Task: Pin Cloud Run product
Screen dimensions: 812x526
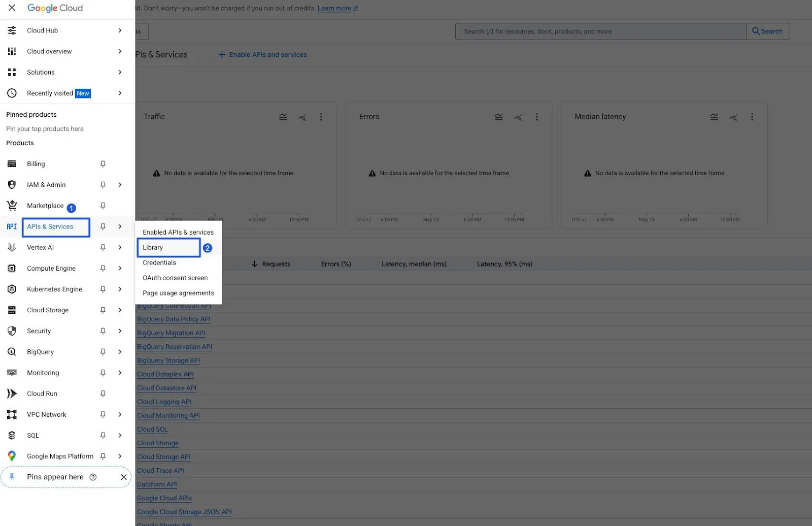Action: click(103, 393)
